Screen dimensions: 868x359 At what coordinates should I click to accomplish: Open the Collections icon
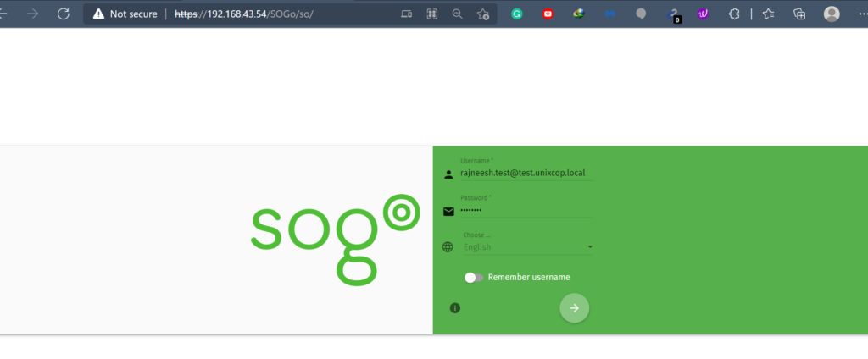click(799, 14)
